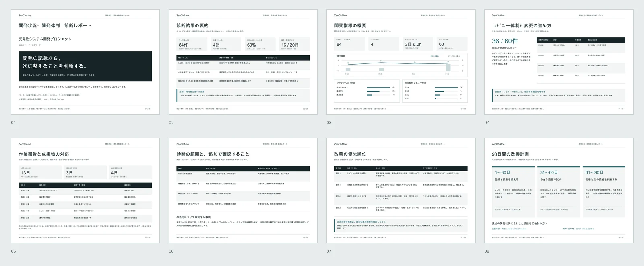The height and width of the screenshot is (266, 644).
Task: Click the heading 診断の範囲と、追加で確認すること
Action: tap(213, 154)
